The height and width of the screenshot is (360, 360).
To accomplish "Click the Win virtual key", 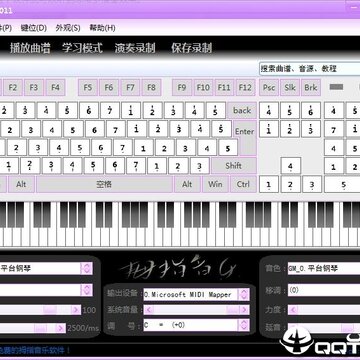I will coord(215,184).
